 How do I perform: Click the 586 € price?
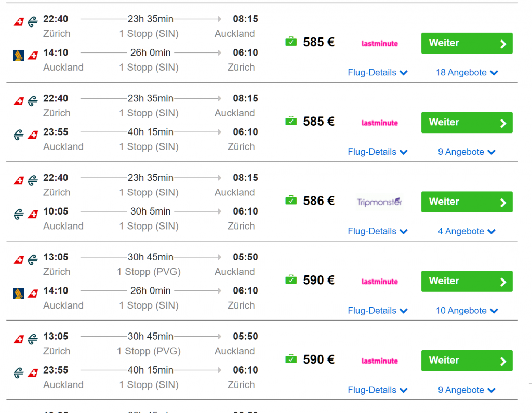click(318, 201)
